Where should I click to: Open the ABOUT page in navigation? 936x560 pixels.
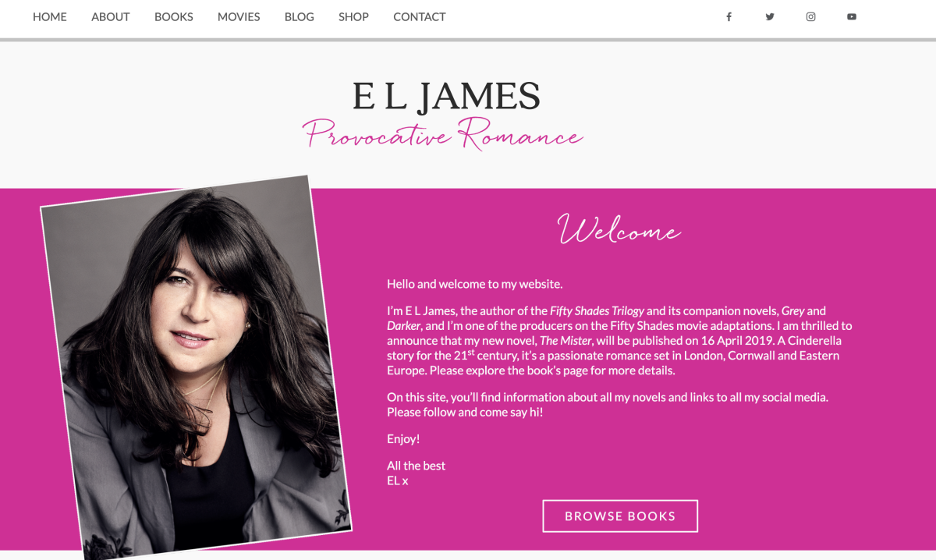[111, 16]
